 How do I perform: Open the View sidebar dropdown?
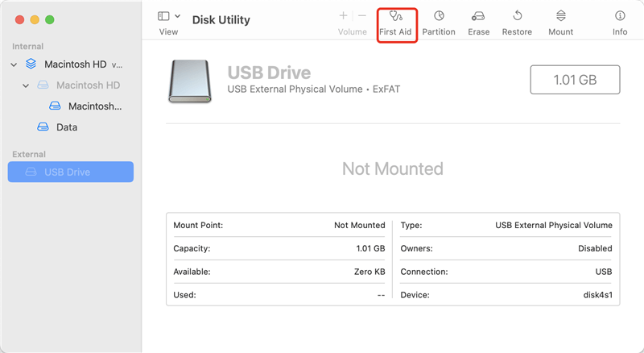coord(169,16)
